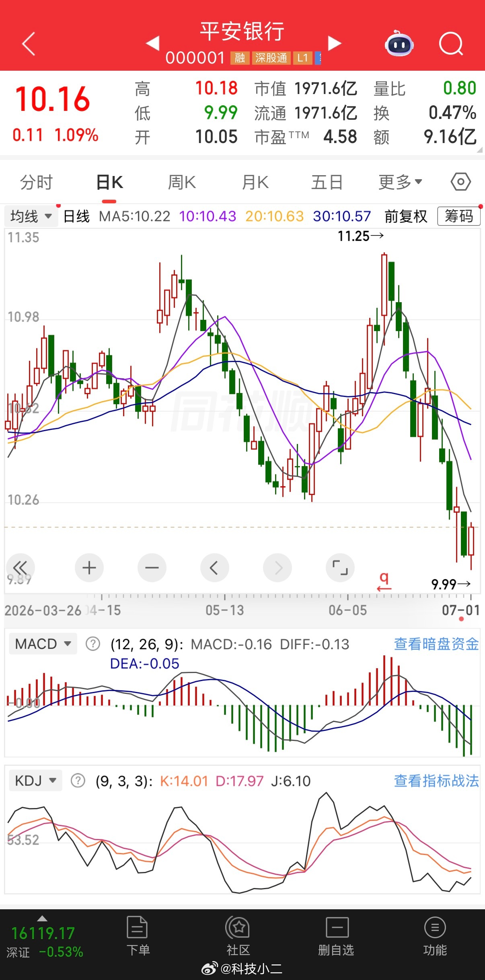Switch to 分时 tab
The width and height of the screenshot is (485, 980).
coord(37,182)
